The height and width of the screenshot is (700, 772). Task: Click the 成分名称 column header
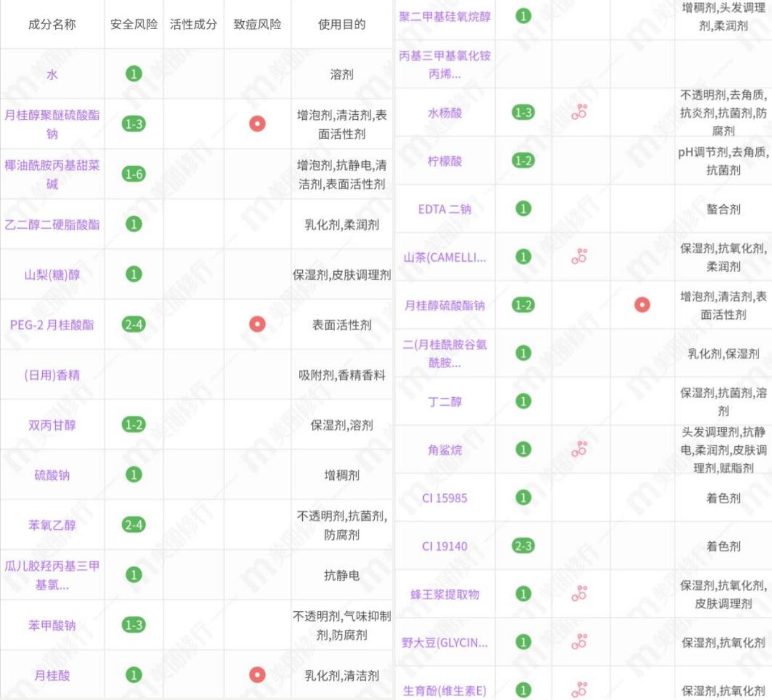[53, 23]
